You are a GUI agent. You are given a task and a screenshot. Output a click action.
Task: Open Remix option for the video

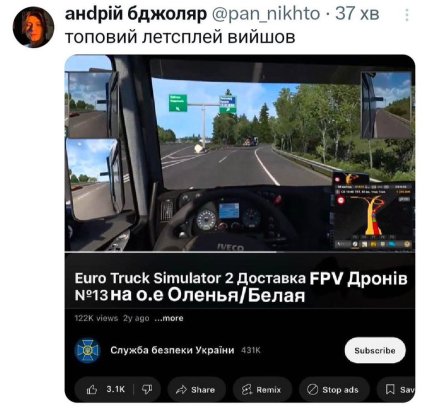(x=262, y=390)
